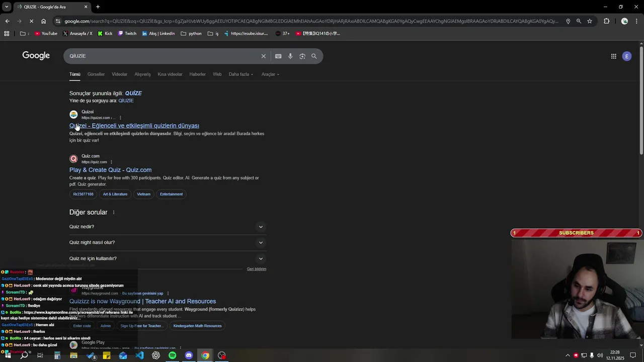Stop loading the page in Chrome toolbar
Screen dimensions: 644x362
pos(31,21)
